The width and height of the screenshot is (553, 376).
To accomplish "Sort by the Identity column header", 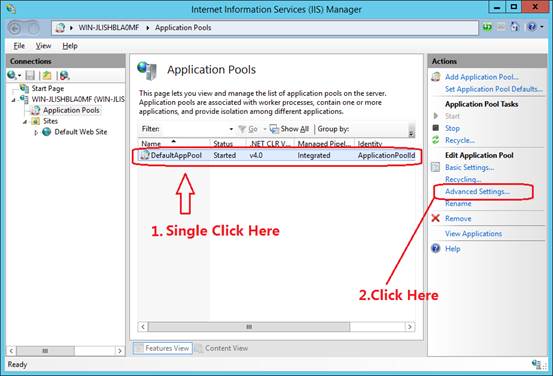I will 384,143.
